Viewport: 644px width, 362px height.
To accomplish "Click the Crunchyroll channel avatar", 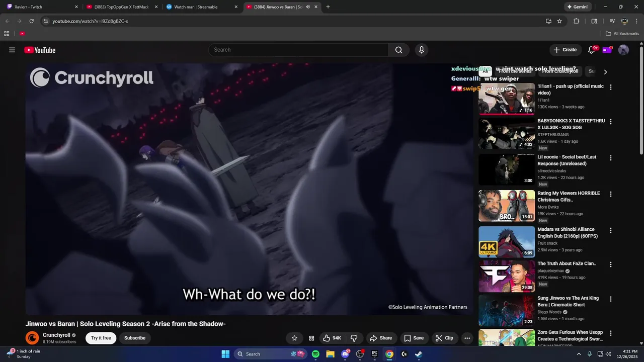I will 32,338.
